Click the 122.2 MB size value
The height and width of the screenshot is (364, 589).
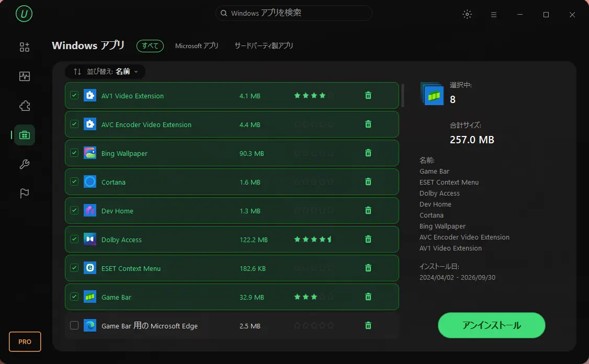tap(254, 240)
